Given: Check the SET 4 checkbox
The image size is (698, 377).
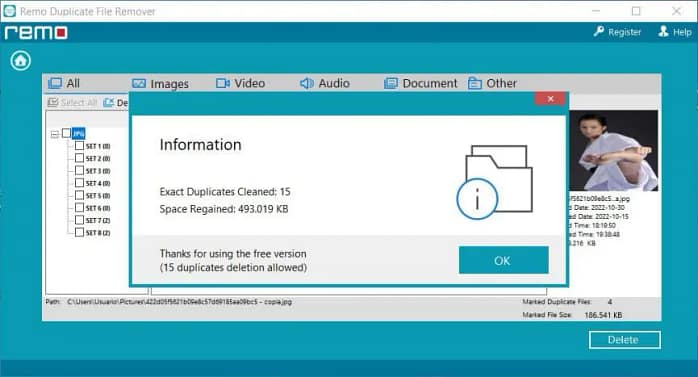Looking at the screenshot, I should [x=79, y=183].
